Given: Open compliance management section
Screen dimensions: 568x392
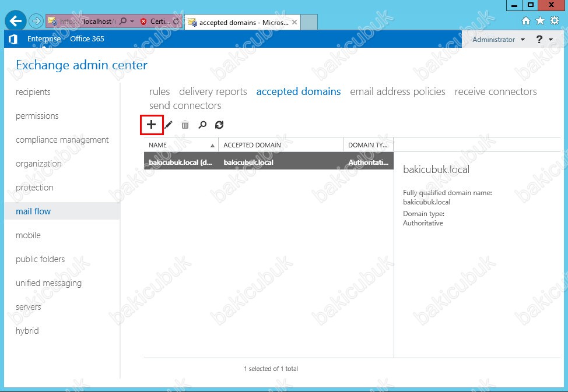Looking at the screenshot, I should pos(62,140).
